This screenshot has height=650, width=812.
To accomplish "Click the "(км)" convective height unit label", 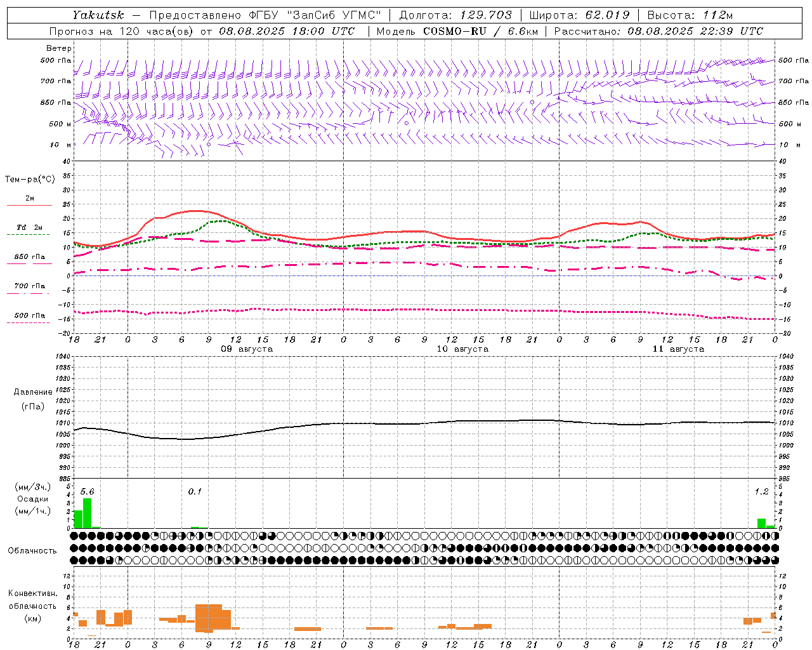I will (x=33, y=618).
